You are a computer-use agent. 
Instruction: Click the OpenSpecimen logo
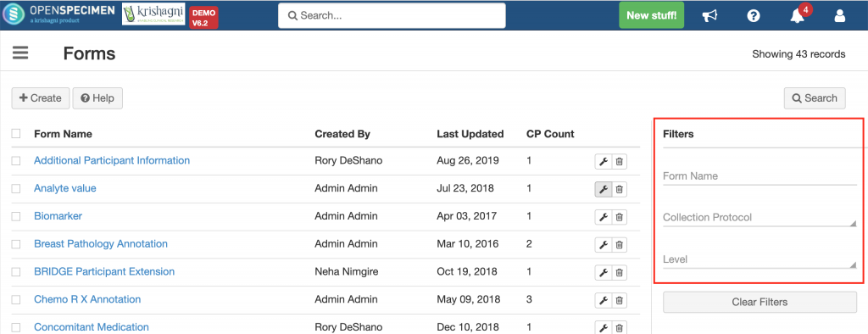pyautogui.click(x=58, y=15)
